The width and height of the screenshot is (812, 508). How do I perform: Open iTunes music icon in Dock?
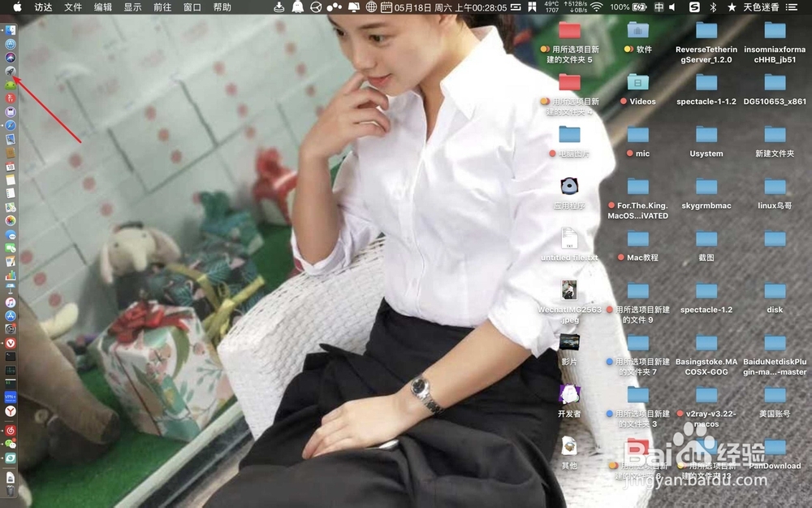click(x=10, y=302)
